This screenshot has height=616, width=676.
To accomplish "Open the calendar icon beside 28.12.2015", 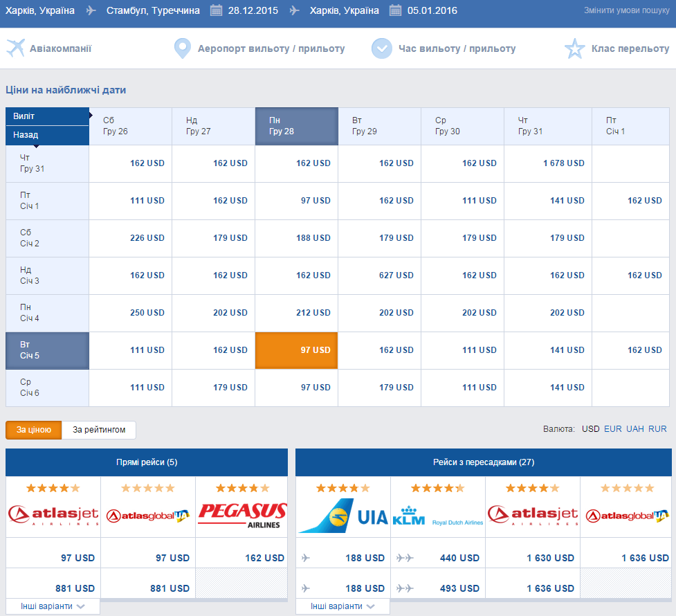I will coord(216,10).
